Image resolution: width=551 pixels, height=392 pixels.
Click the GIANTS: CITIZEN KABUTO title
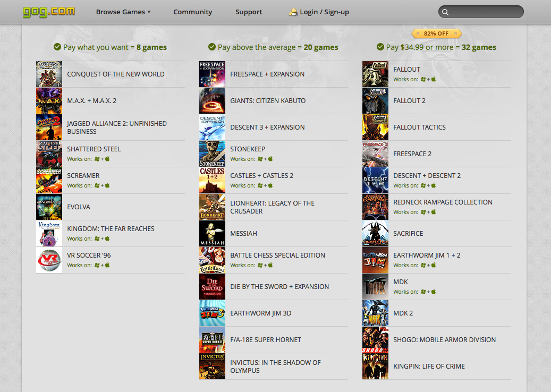268,101
